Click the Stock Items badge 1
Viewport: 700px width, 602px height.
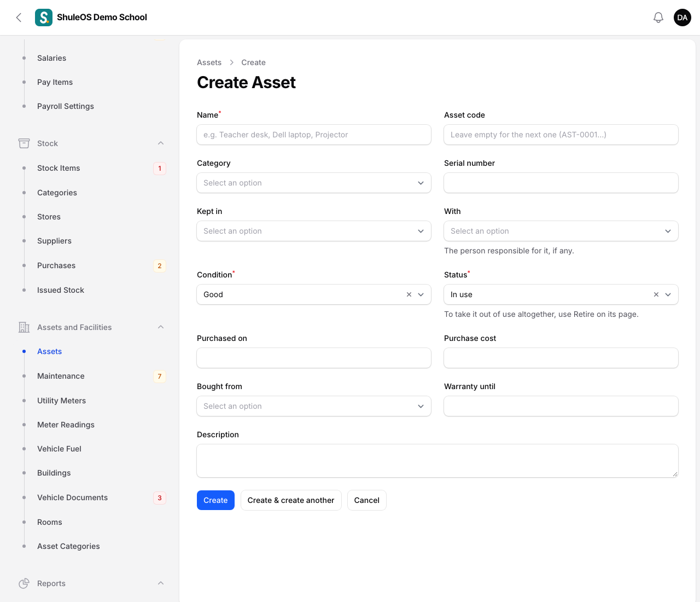(x=160, y=168)
